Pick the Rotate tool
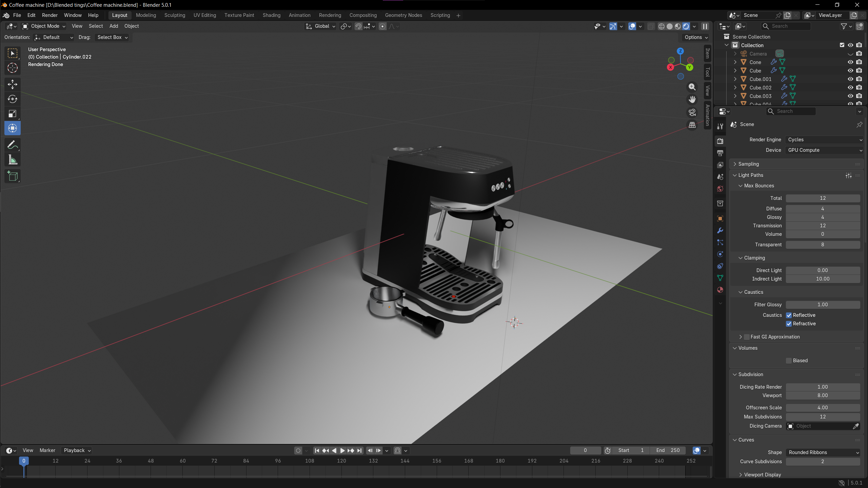This screenshot has height=488, width=868. [13, 99]
